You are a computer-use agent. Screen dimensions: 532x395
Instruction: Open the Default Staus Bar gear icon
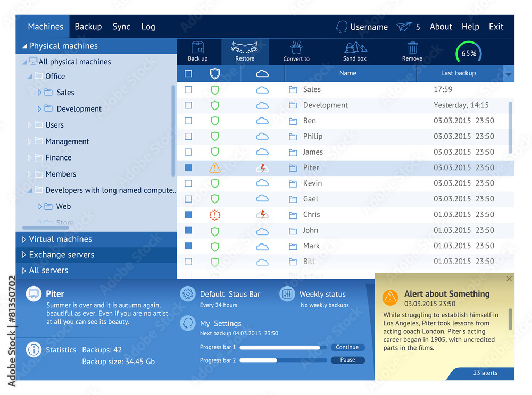tap(188, 293)
